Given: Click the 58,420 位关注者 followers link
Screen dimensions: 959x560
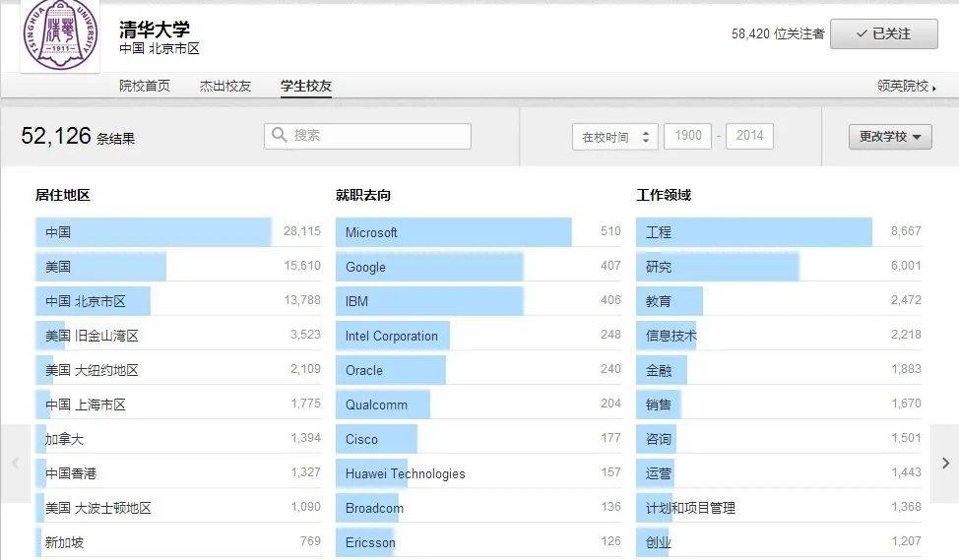Looking at the screenshot, I should pyautogui.click(x=778, y=34).
